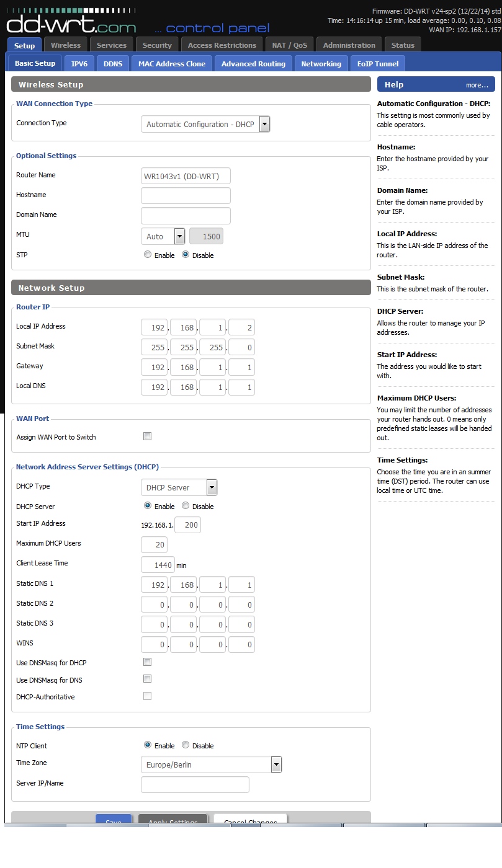Image resolution: width=502 pixels, height=868 pixels.
Task: Select STP Disable radio button
Action: pyautogui.click(x=186, y=255)
